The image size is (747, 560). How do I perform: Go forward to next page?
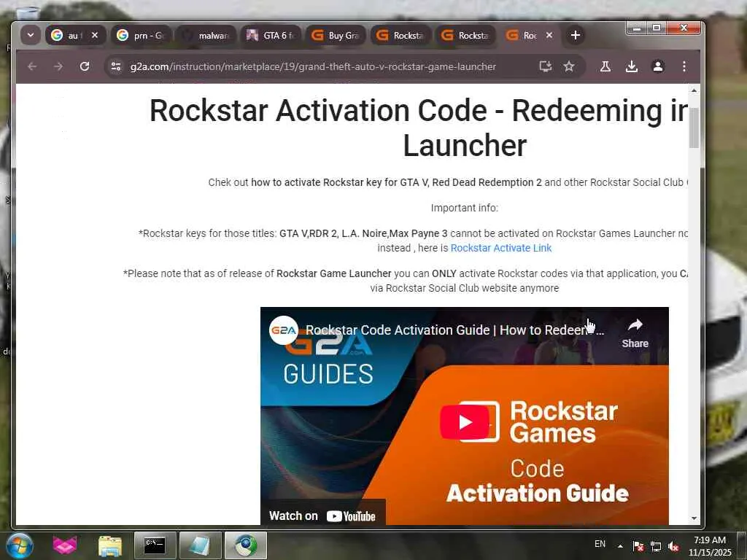tap(58, 66)
